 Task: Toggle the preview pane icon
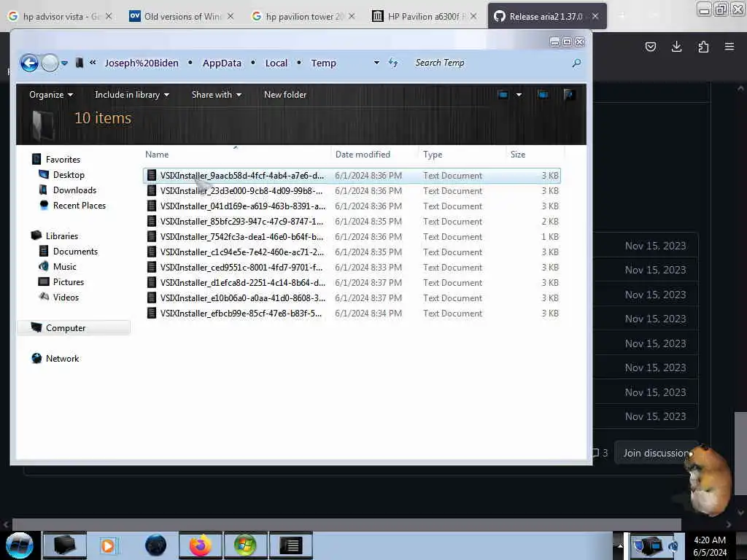(543, 95)
